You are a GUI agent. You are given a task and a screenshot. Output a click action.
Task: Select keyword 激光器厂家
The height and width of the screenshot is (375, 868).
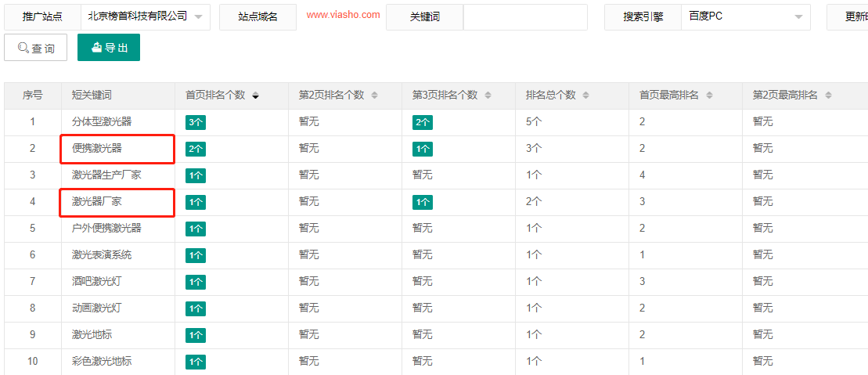coord(97,202)
